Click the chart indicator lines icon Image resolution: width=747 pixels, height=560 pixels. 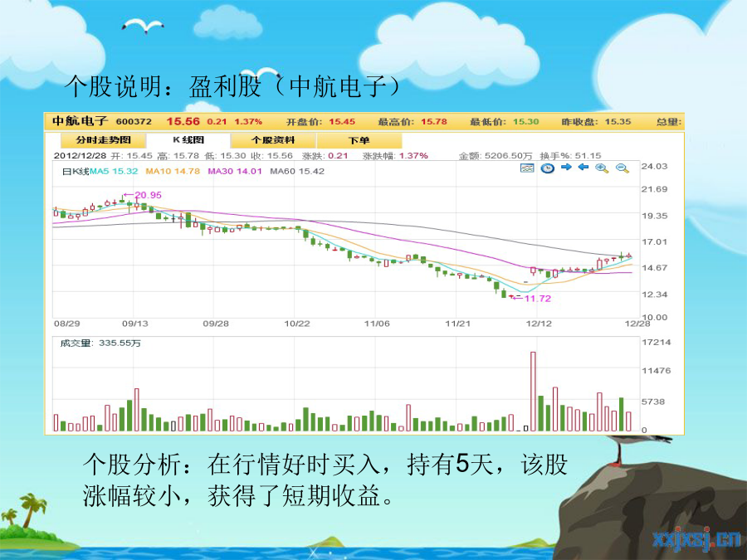527,168
